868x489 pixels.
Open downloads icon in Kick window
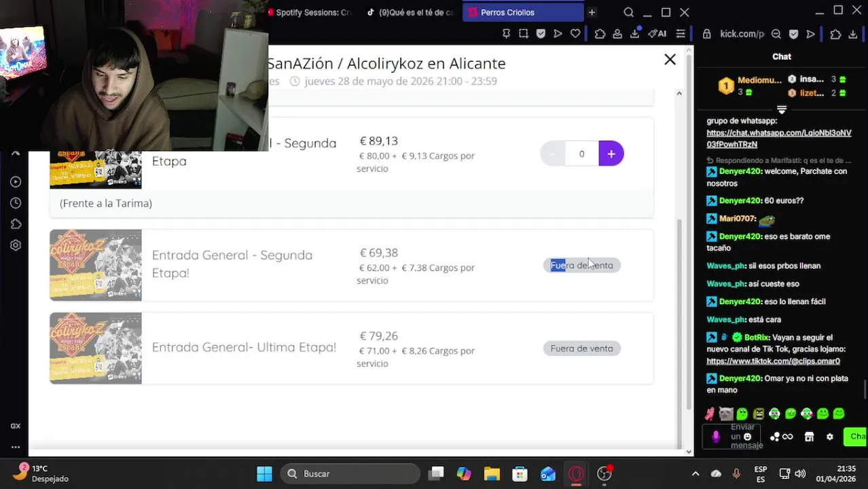coord(853,34)
